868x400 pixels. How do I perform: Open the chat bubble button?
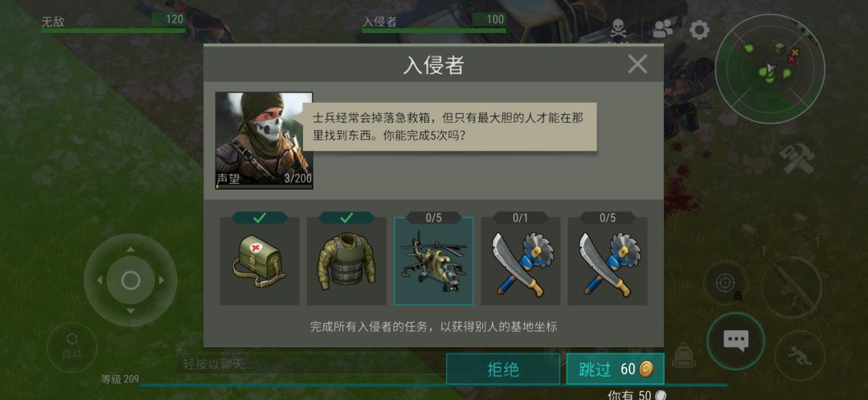pyautogui.click(x=735, y=341)
